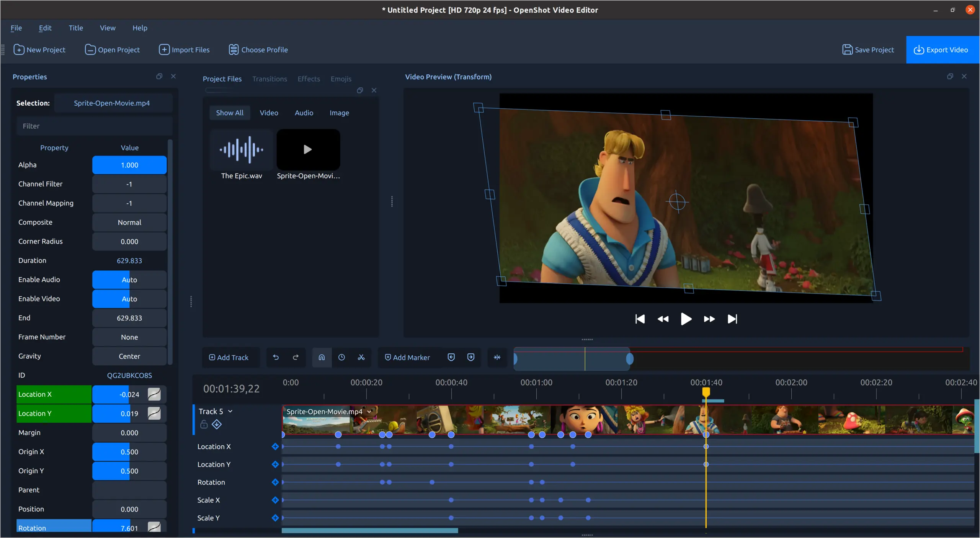Change Enable Video Auto setting
The height and width of the screenshot is (538, 980).
click(x=129, y=299)
